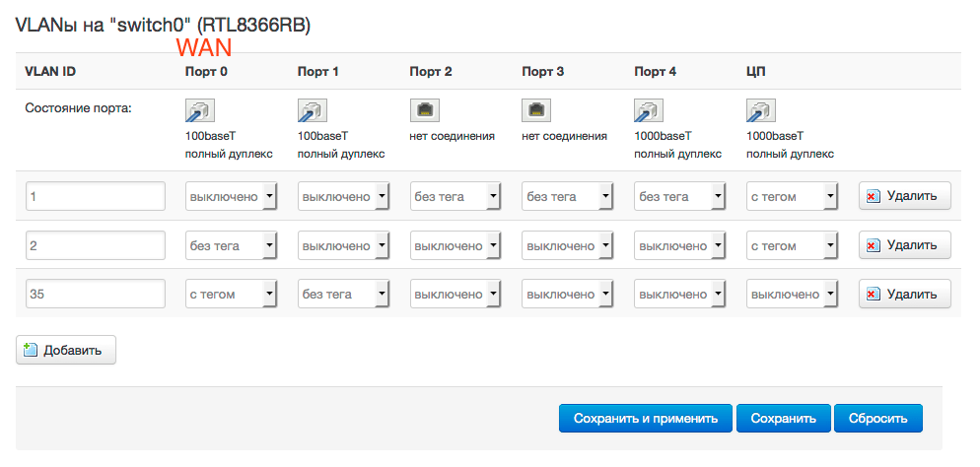Image resolution: width=980 pixels, height=467 pixels.
Task: Open Порт 1 dropdown for VLAN 1
Action: (344, 197)
